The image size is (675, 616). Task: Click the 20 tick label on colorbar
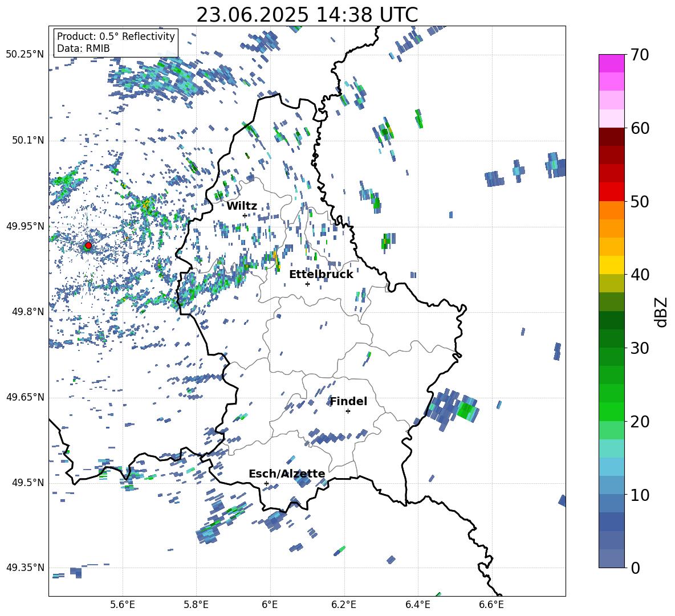640,421
